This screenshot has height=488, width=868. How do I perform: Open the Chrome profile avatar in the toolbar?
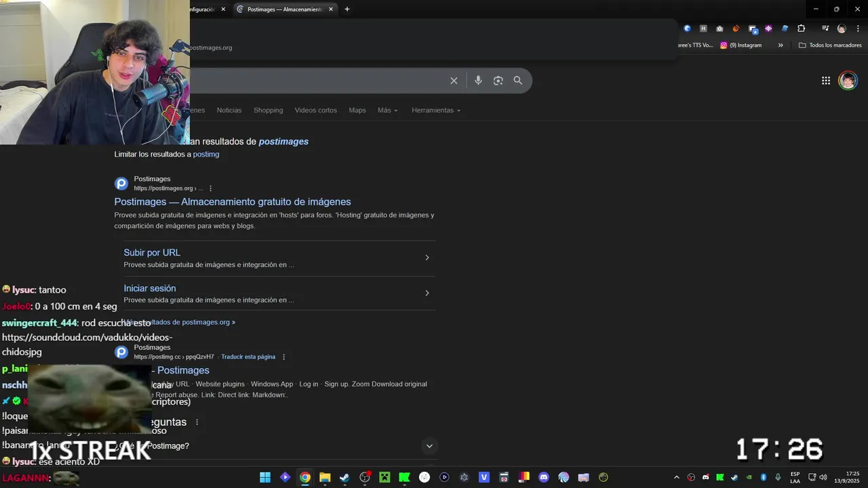[842, 28]
